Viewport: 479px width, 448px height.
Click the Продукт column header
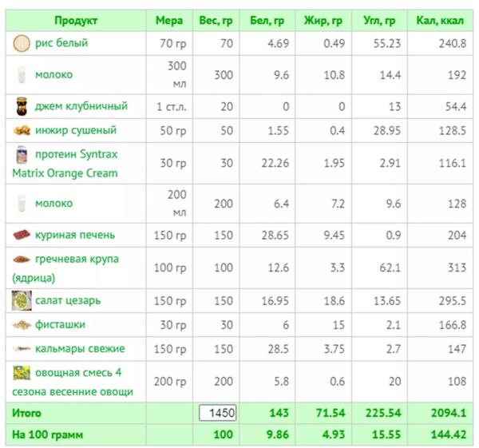click(x=76, y=20)
